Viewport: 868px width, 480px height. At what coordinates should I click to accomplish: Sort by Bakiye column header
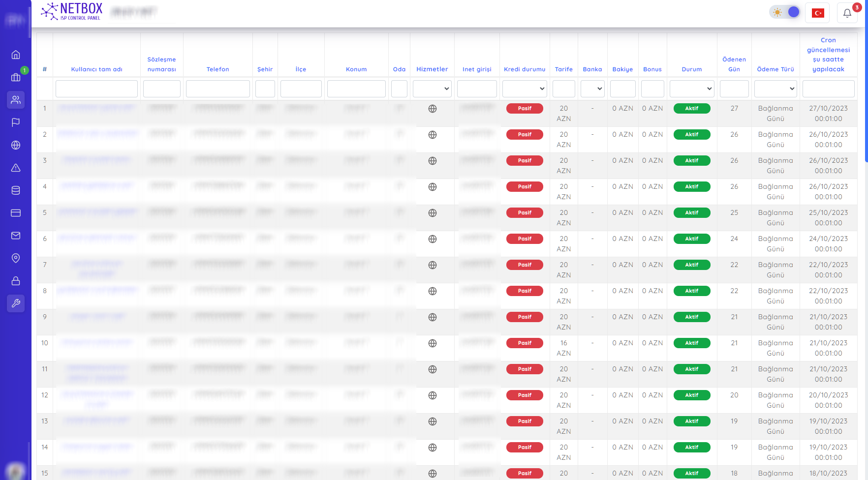(x=622, y=69)
